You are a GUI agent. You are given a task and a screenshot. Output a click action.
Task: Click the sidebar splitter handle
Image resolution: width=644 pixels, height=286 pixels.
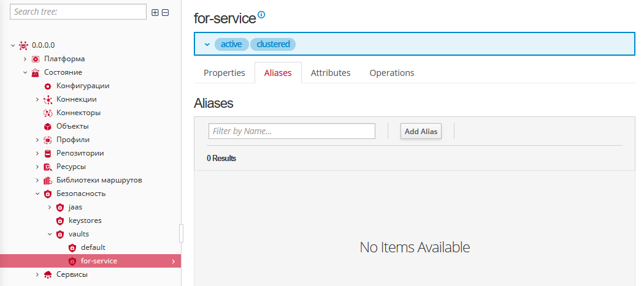tap(182, 233)
